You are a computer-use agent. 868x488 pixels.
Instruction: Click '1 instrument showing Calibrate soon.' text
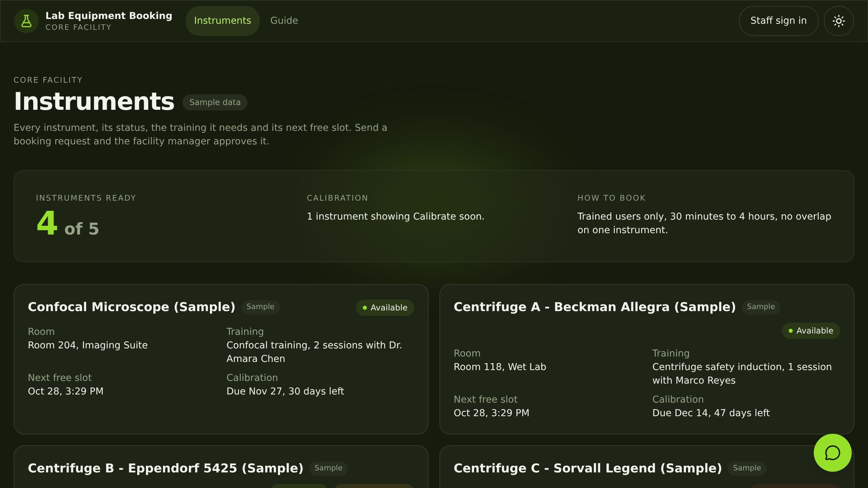(x=396, y=216)
